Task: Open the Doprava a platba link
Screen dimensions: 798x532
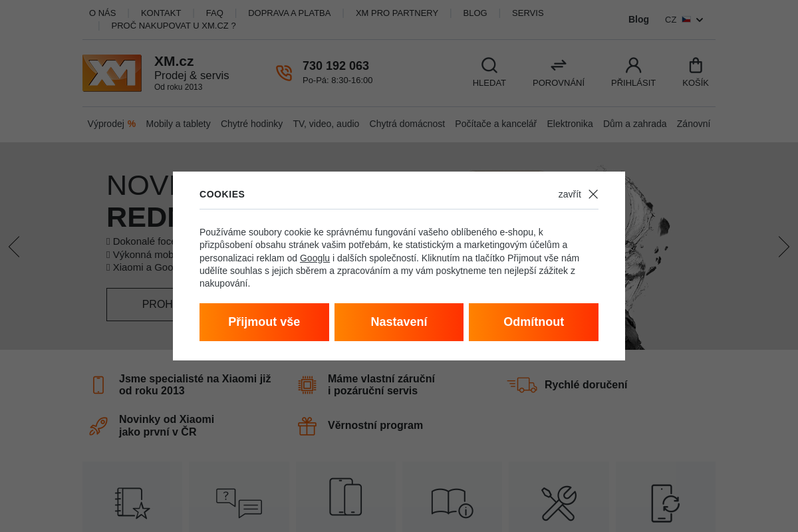Action: coord(289,13)
